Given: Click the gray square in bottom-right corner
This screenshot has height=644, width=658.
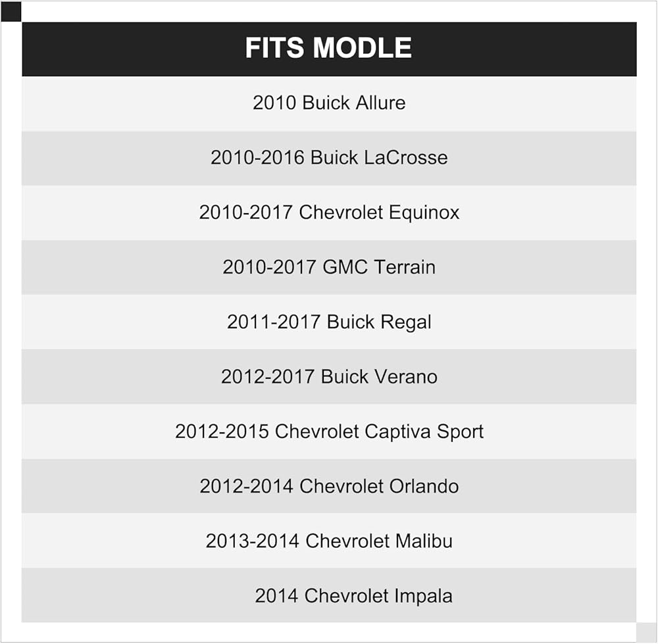Looking at the screenshot, I should 646,632.
